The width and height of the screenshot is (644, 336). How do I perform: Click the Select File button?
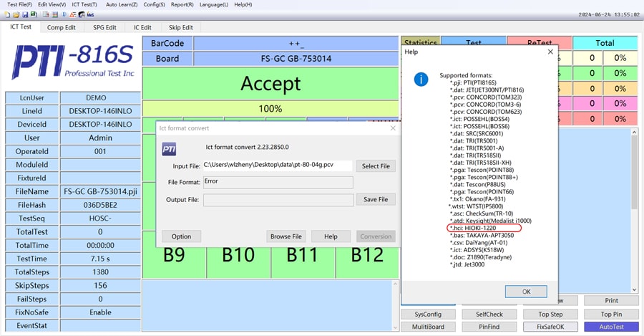pyautogui.click(x=376, y=165)
